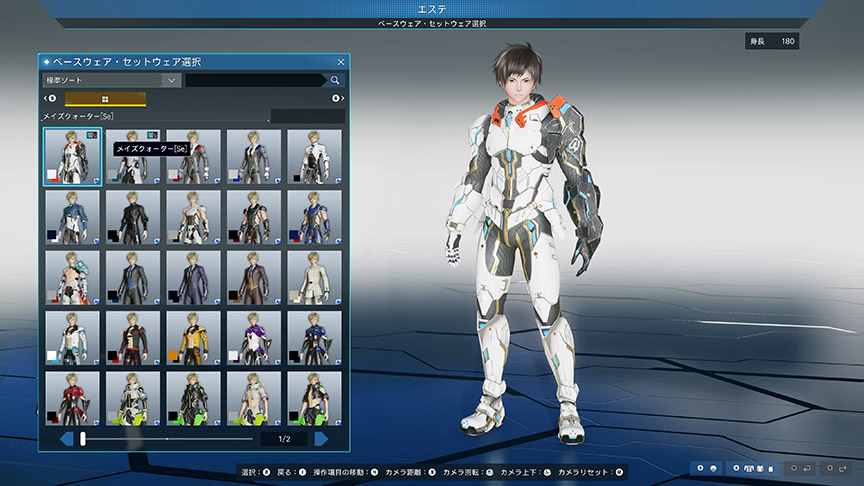Click the カメラ回転 key hint
The image size is (864, 486).
(468, 472)
